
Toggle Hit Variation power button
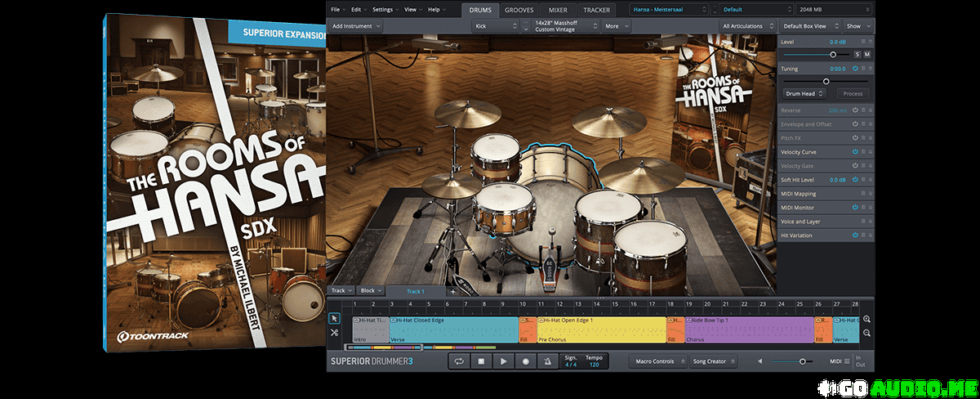(x=856, y=235)
